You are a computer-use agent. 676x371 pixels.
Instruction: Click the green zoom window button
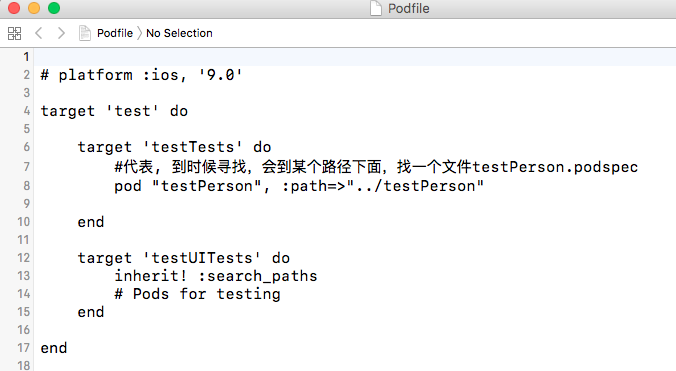(54, 8)
